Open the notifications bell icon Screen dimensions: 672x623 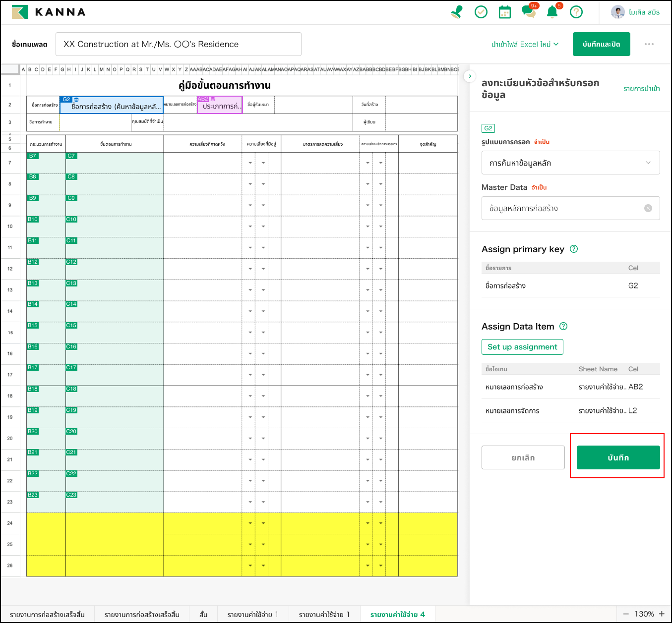(x=552, y=12)
